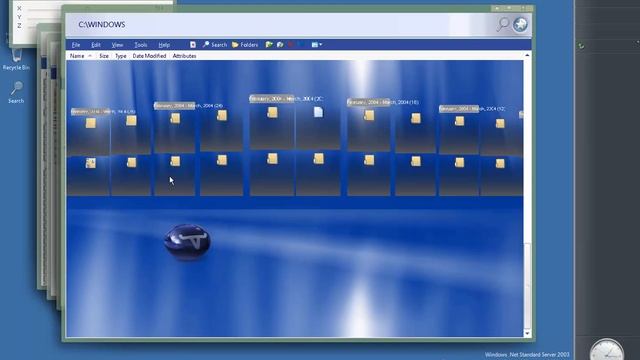Viewport: 640px width, 360px height.
Task: Click the C:\WINDOWS address text
Action: (102, 24)
